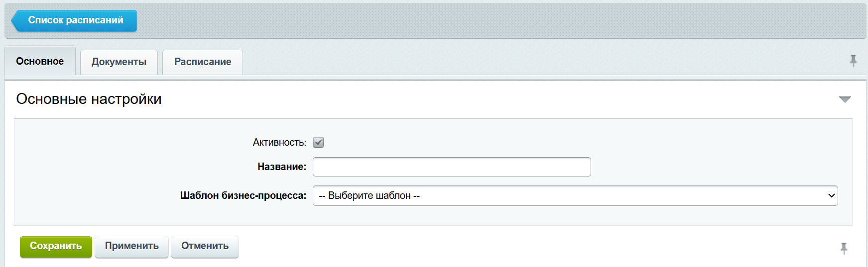Open the Расписание tab

(x=203, y=62)
